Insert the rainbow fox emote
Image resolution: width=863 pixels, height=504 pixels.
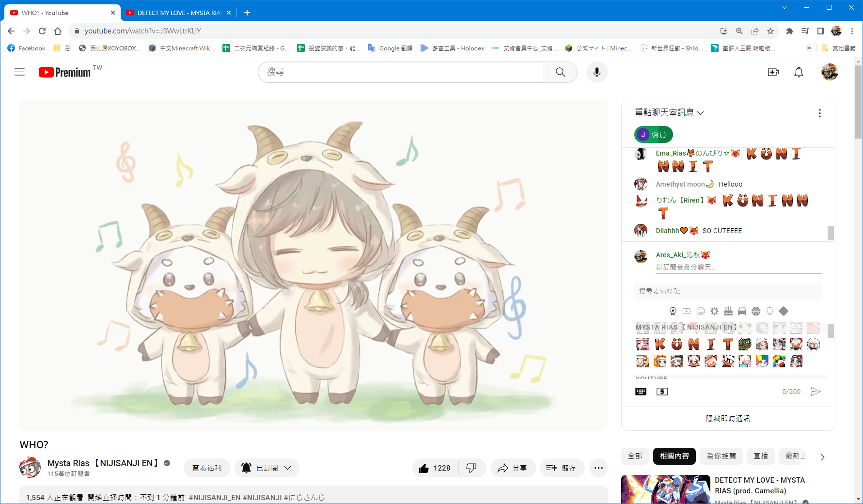779,361
